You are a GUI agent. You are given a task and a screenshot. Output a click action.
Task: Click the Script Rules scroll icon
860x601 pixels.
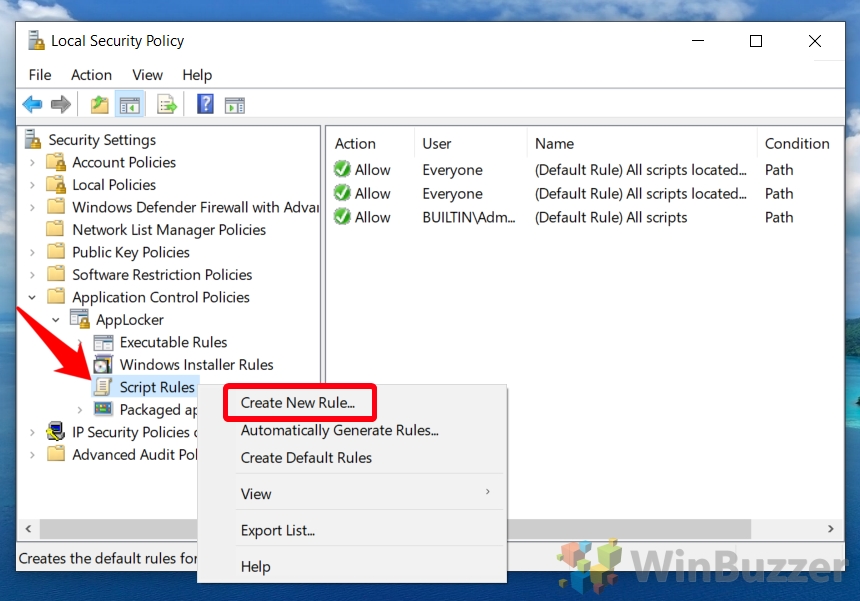tap(103, 387)
